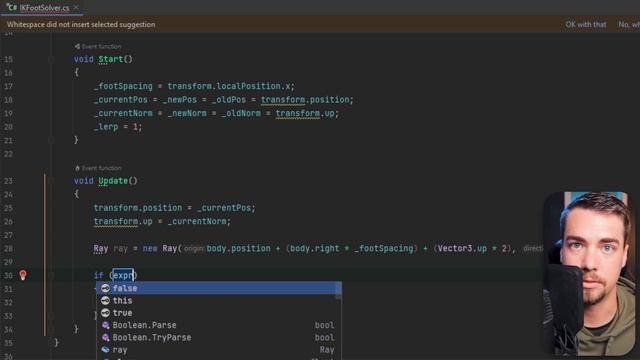
Task: Click the 'OK with that' link
Action: (x=585, y=24)
